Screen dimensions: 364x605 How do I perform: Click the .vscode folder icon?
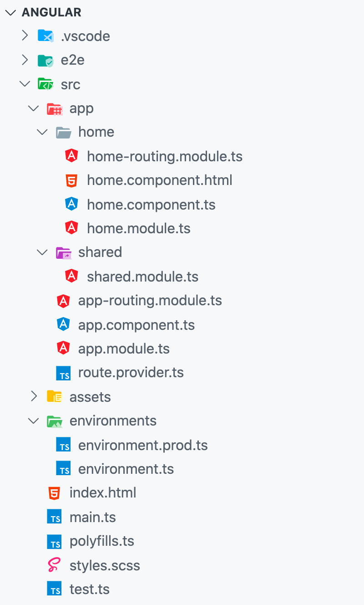pos(45,36)
